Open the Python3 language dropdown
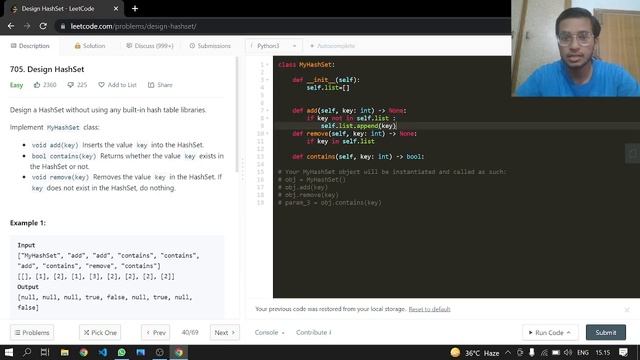Image resolution: width=640 pixels, height=360 pixels. (x=274, y=46)
